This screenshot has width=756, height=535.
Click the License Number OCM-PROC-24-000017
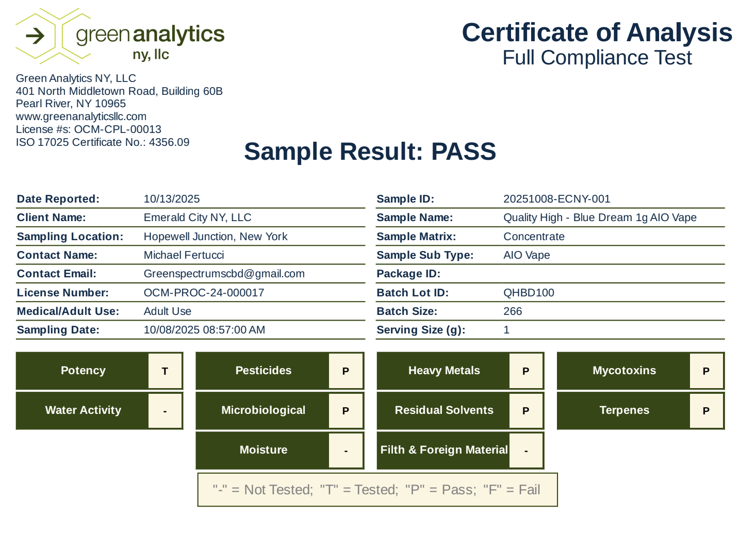(204, 293)
